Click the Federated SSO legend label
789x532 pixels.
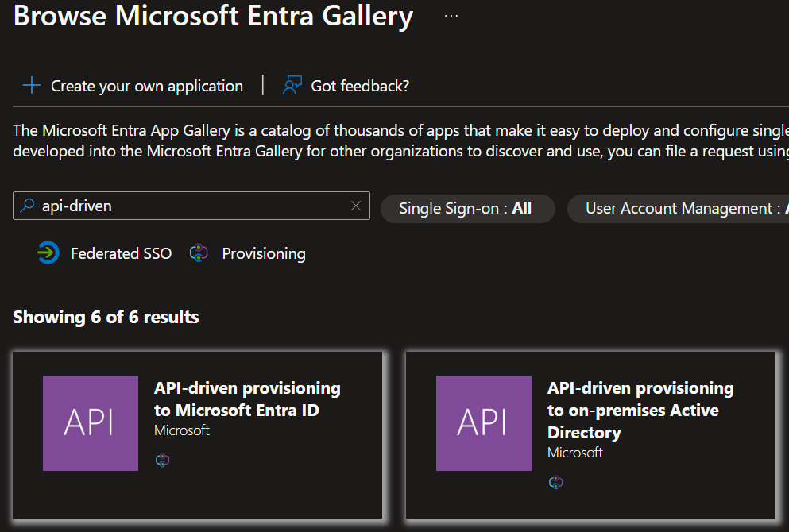(122, 253)
